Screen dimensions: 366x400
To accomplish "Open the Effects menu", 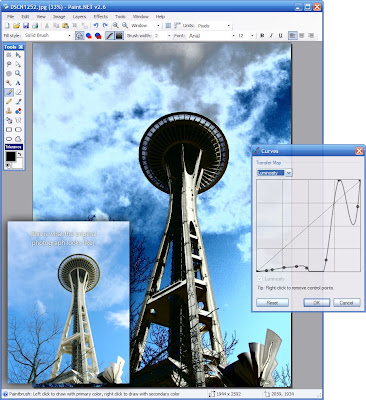I will pyautogui.click(x=101, y=16).
